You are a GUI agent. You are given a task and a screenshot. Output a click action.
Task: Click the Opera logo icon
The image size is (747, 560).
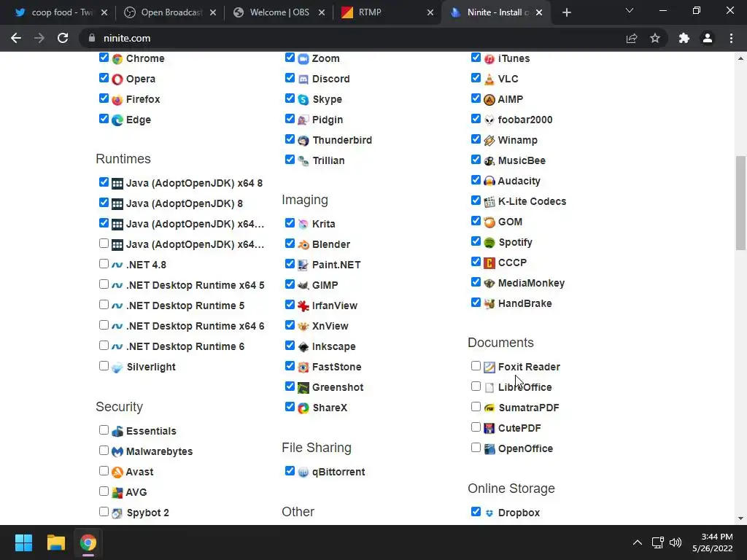(117, 79)
